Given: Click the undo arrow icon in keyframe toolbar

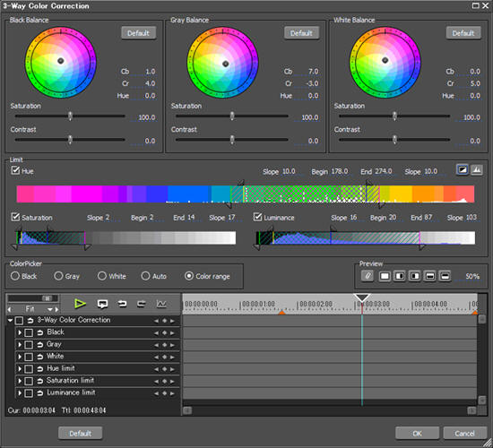Looking at the screenshot, I should (x=122, y=304).
